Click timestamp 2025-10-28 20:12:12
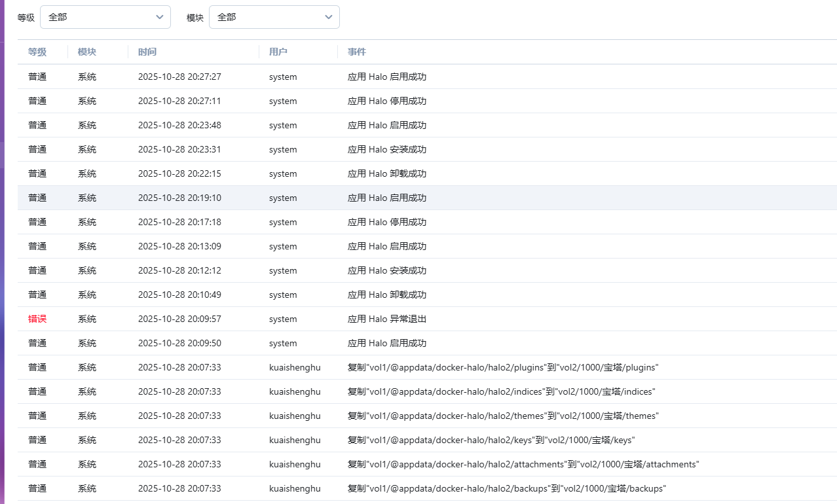The width and height of the screenshot is (837, 504). click(x=179, y=270)
